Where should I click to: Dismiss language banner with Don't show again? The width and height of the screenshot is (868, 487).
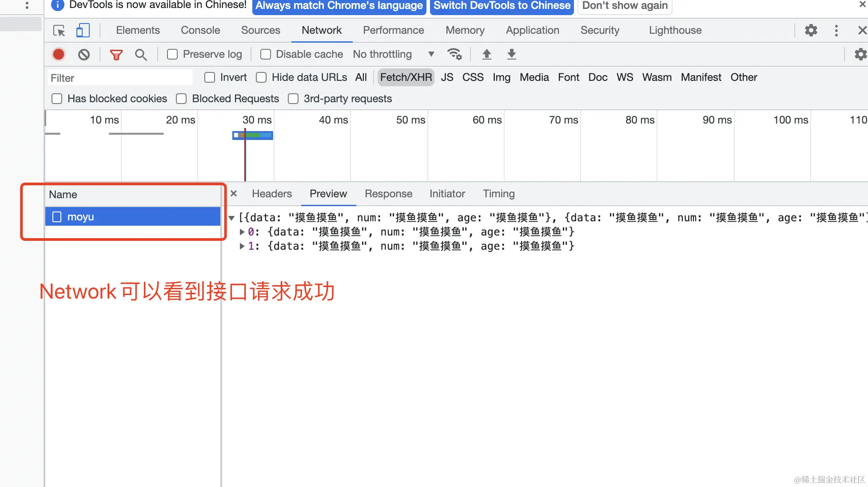point(625,6)
